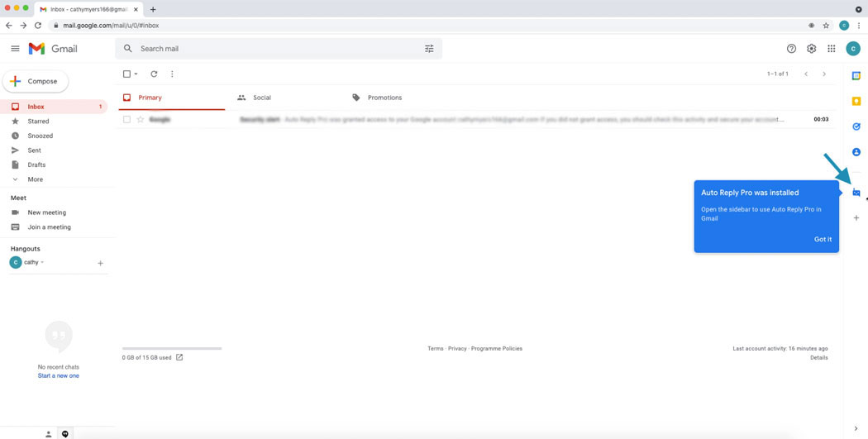This screenshot has height=439, width=868.
Task: Click into the Search mail field
Action: pyautogui.click(x=273, y=49)
